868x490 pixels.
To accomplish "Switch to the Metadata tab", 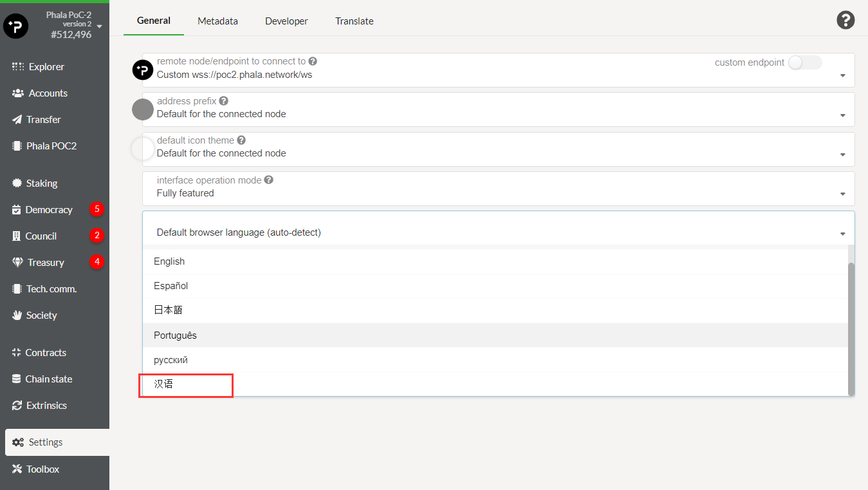I will pyautogui.click(x=217, y=21).
